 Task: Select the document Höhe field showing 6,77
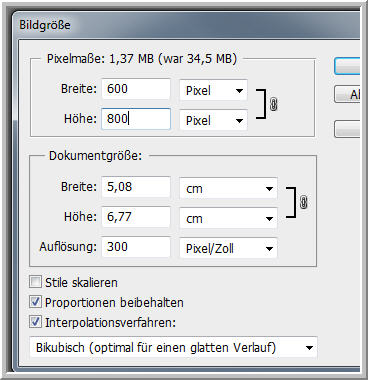pos(136,217)
